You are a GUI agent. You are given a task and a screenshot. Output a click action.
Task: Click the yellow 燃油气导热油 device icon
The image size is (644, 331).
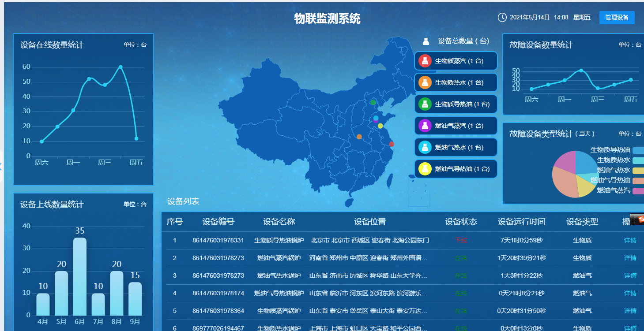[x=425, y=169]
